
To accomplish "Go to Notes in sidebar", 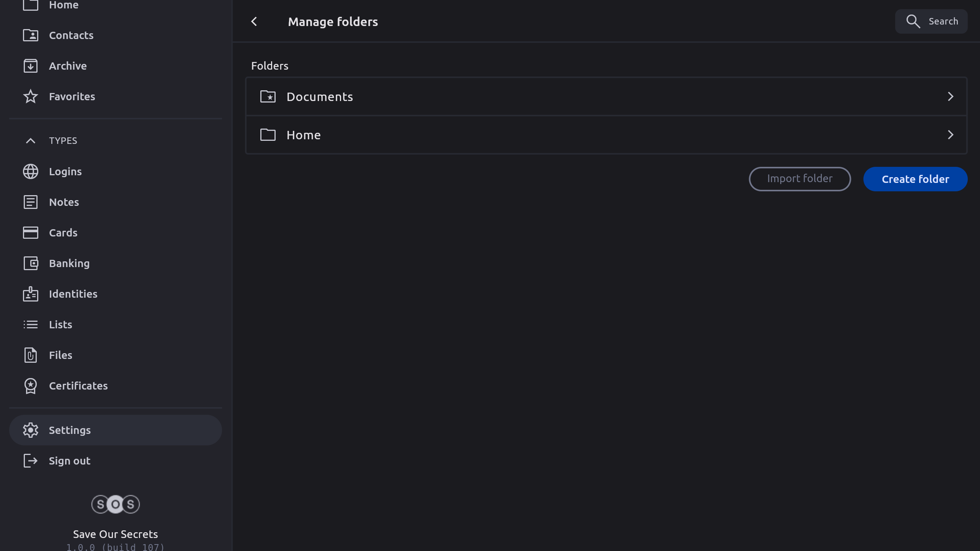I will 64,202.
